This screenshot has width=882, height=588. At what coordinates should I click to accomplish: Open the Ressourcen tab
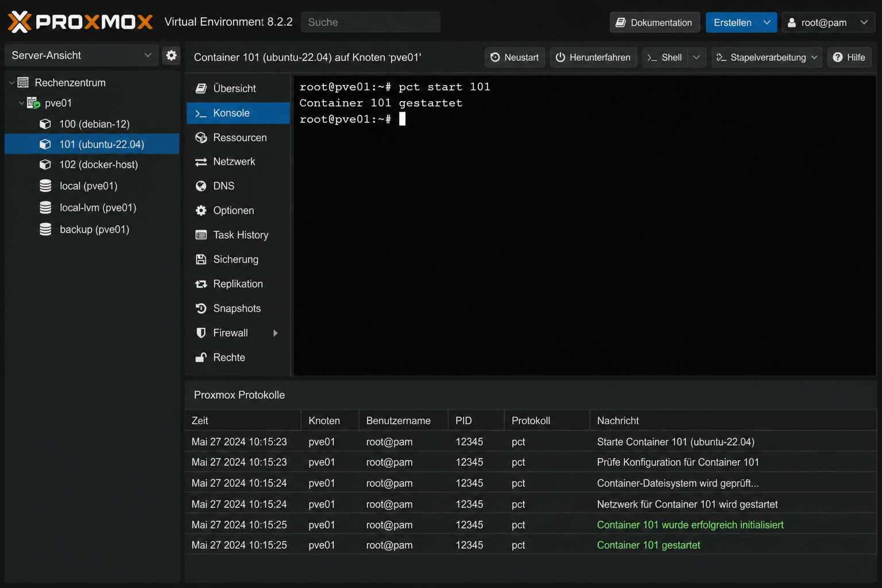(x=238, y=138)
